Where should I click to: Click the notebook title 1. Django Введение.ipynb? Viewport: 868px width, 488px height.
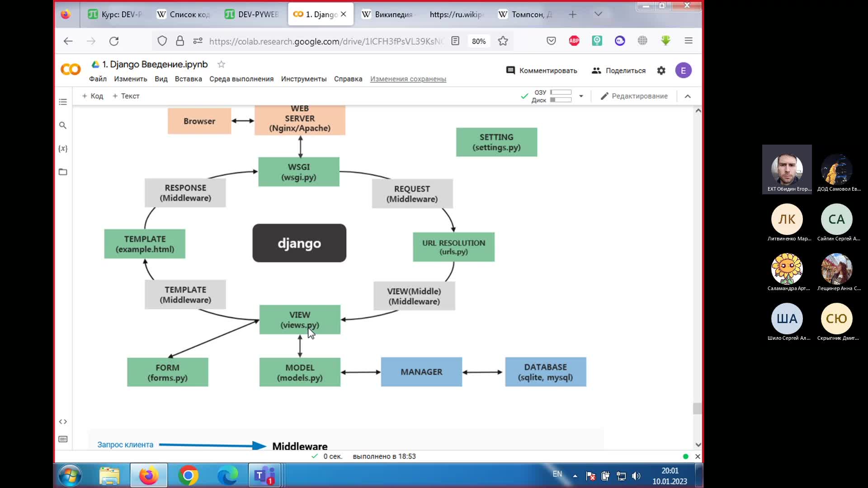tap(155, 64)
